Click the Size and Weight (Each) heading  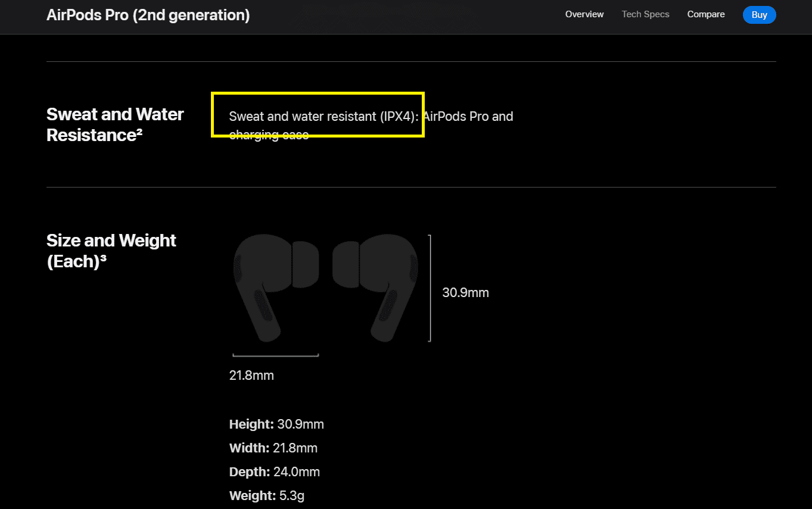click(x=111, y=251)
